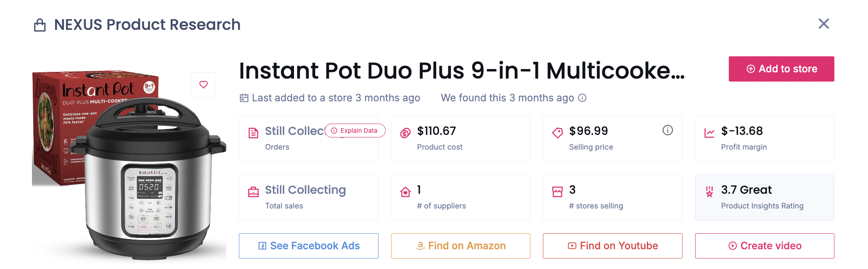
Task: Click the calendar icon before 'Last added'
Action: click(244, 98)
